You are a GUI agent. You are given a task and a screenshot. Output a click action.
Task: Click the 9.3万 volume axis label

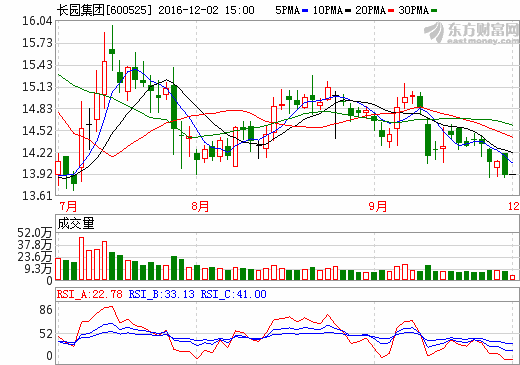tap(38, 269)
